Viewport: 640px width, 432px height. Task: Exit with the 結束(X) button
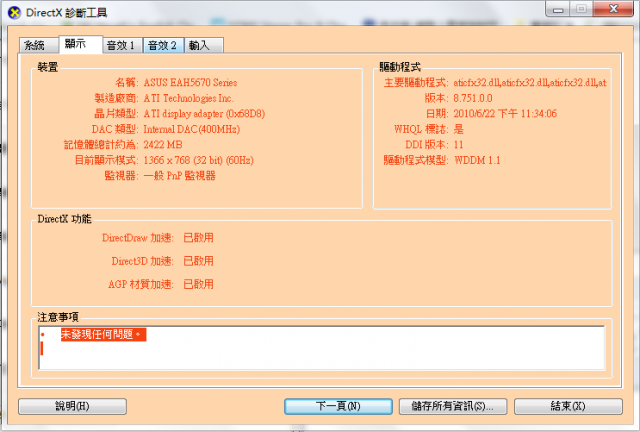coord(568,406)
